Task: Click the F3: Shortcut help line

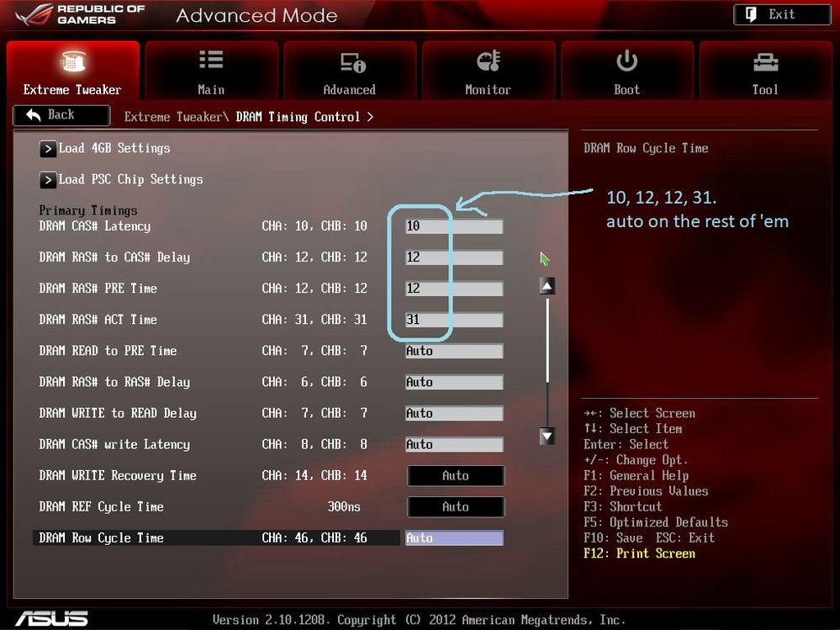Action: pyautogui.click(x=622, y=507)
